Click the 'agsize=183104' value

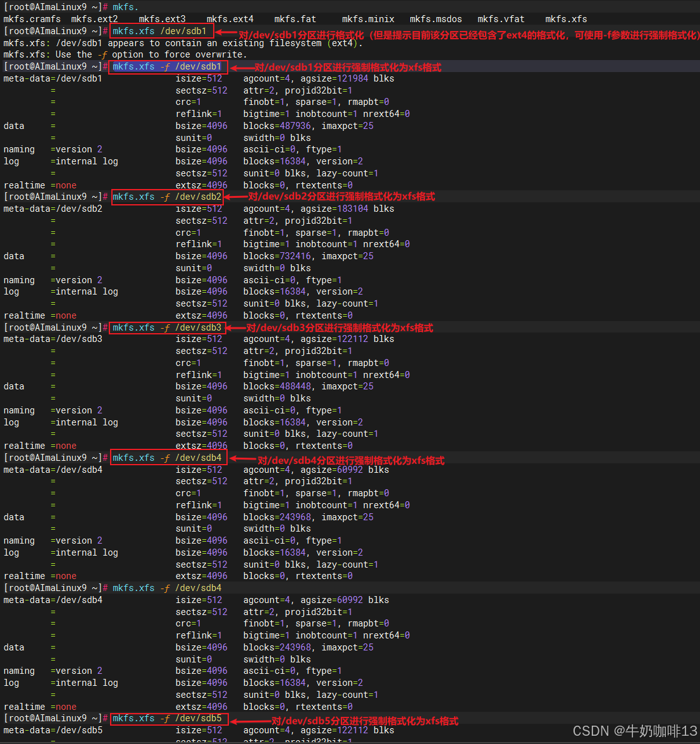pos(334,209)
